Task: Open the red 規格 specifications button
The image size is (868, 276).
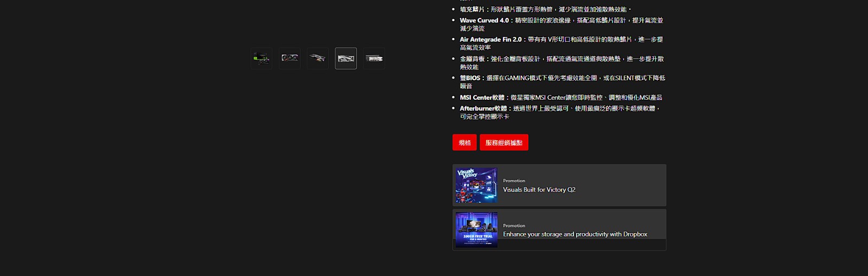Action: [x=464, y=143]
